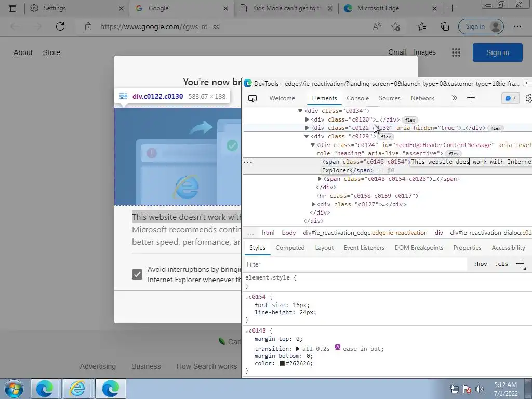Click the DevTools inspect element icon
The width and height of the screenshot is (532, 399).
coord(252,98)
